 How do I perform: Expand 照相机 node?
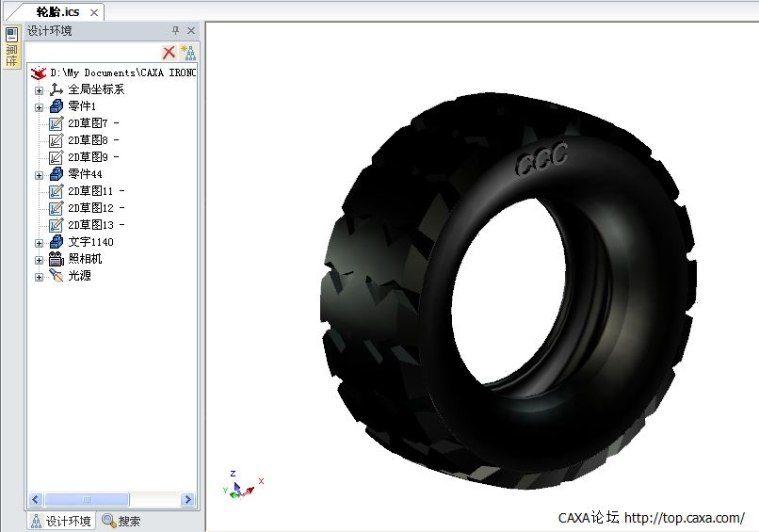40,260
